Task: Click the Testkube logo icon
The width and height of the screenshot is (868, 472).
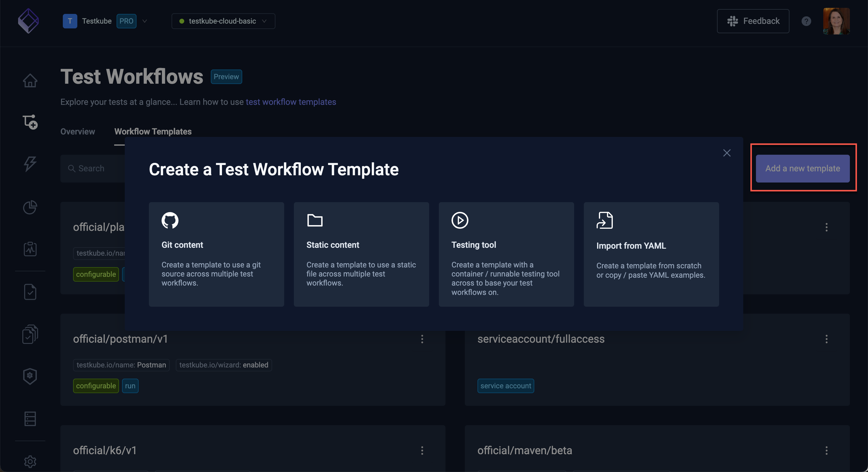Action: click(28, 21)
